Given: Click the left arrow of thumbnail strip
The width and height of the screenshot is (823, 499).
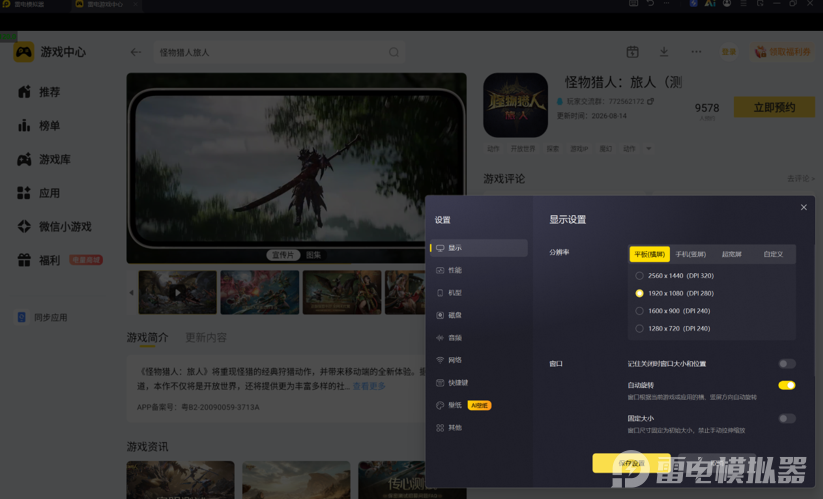Looking at the screenshot, I should tap(131, 293).
